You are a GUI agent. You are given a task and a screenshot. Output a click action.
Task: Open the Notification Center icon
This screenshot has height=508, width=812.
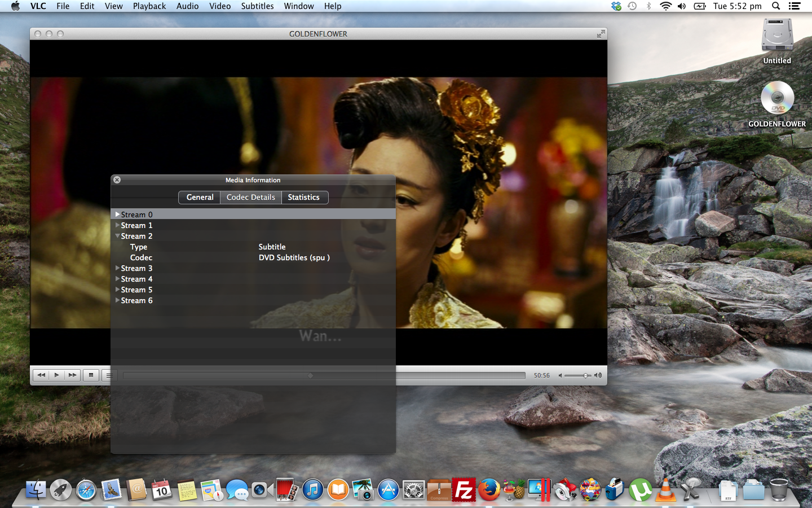point(795,6)
